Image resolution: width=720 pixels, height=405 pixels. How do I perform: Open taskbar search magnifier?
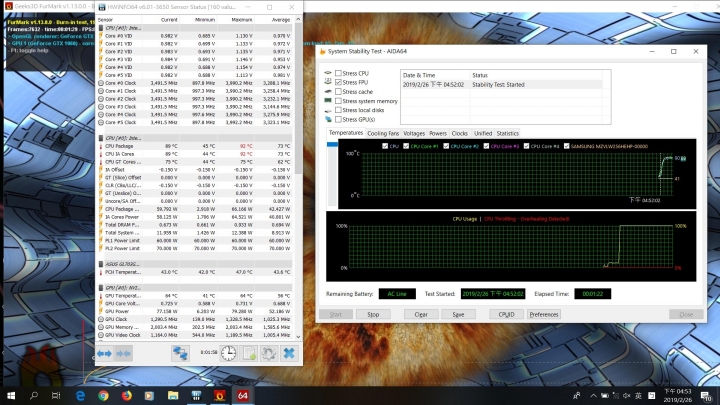pyautogui.click(x=34, y=395)
